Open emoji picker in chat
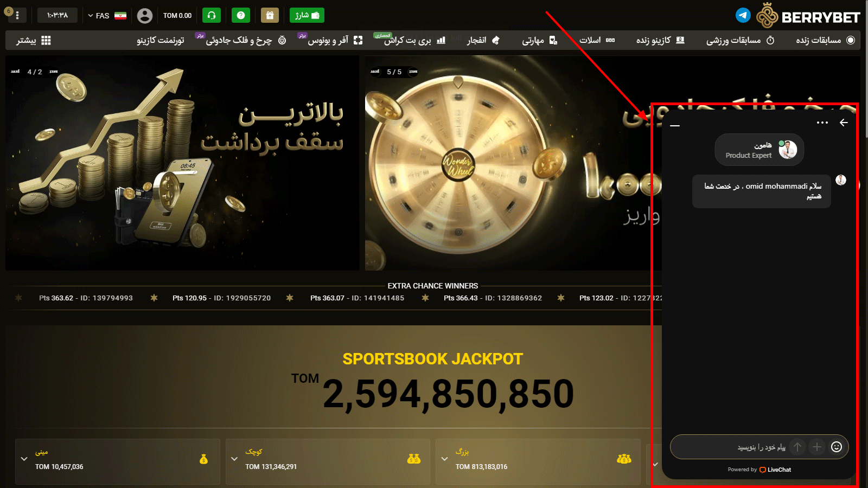Image resolution: width=868 pixels, height=488 pixels. (x=837, y=447)
